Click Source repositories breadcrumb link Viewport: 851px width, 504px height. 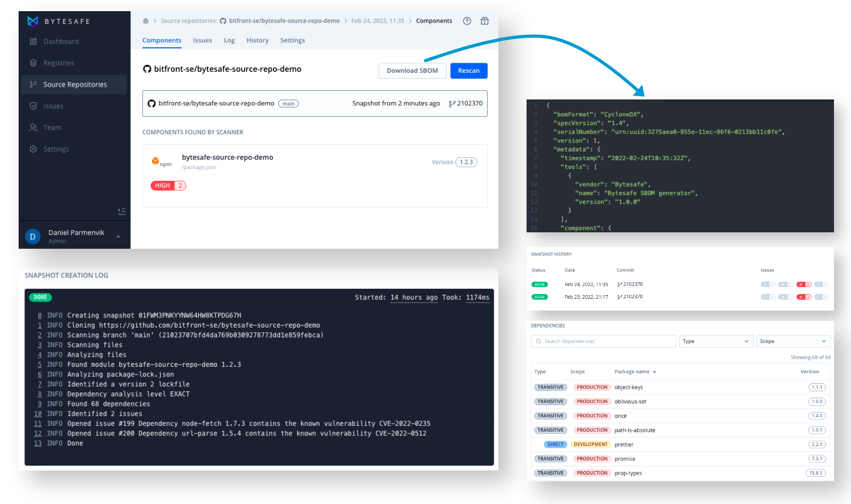coord(189,21)
